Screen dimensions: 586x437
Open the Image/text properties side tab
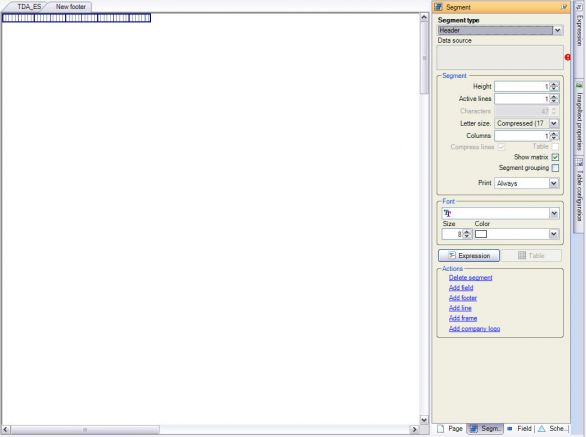coord(579,116)
